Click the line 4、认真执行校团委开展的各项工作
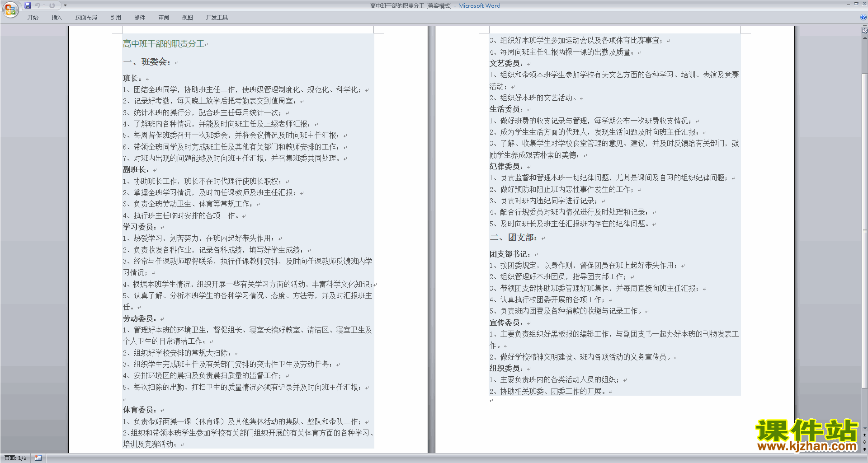868x463 pixels. coord(548,300)
